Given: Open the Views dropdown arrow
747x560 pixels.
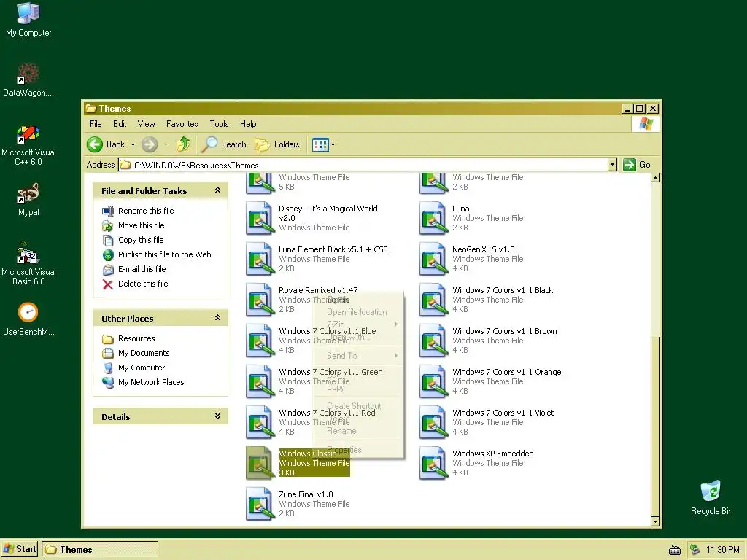Looking at the screenshot, I should pos(333,145).
